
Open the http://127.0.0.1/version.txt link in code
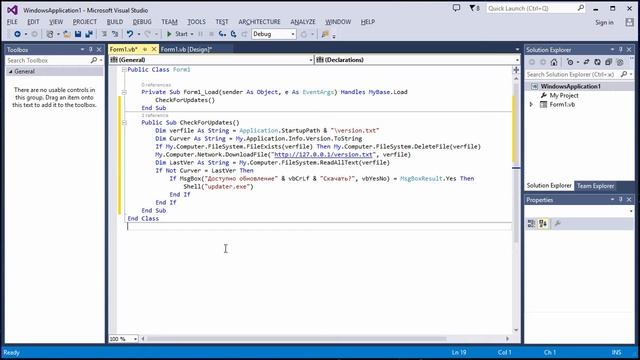[x=323, y=155]
